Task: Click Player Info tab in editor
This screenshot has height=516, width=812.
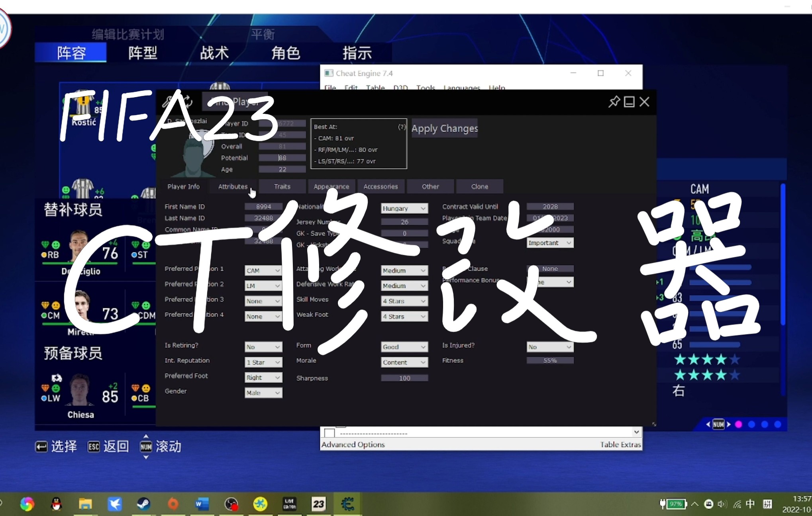Action: pyautogui.click(x=183, y=186)
